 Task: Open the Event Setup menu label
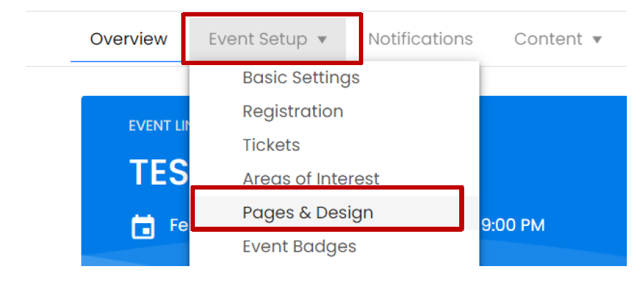pos(258,39)
